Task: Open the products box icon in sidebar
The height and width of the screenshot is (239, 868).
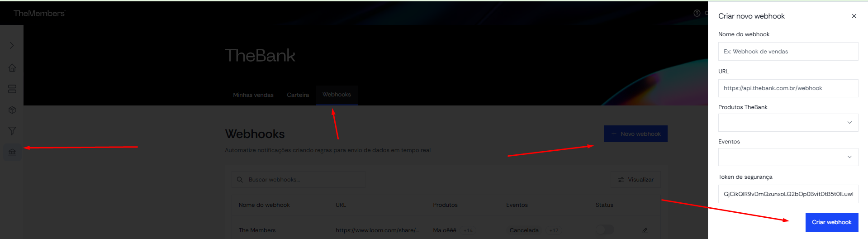Action: tap(12, 110)
